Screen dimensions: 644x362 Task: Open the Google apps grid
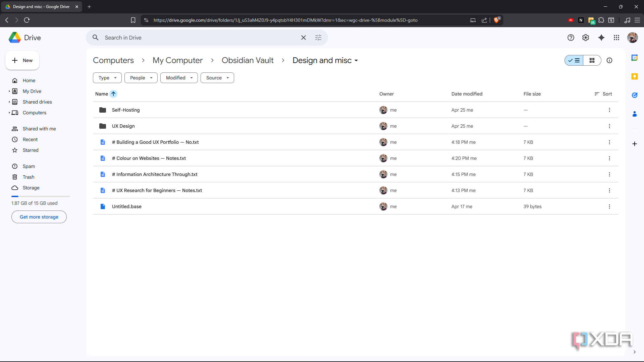616,38
